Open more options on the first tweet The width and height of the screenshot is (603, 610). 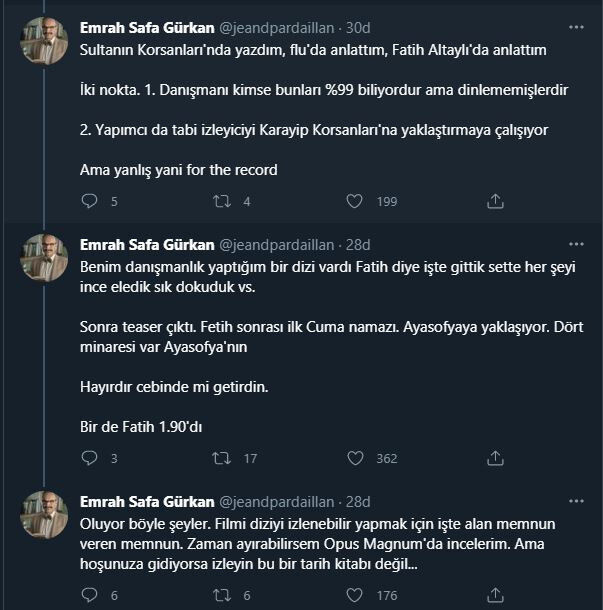click(x=575, y=27)
